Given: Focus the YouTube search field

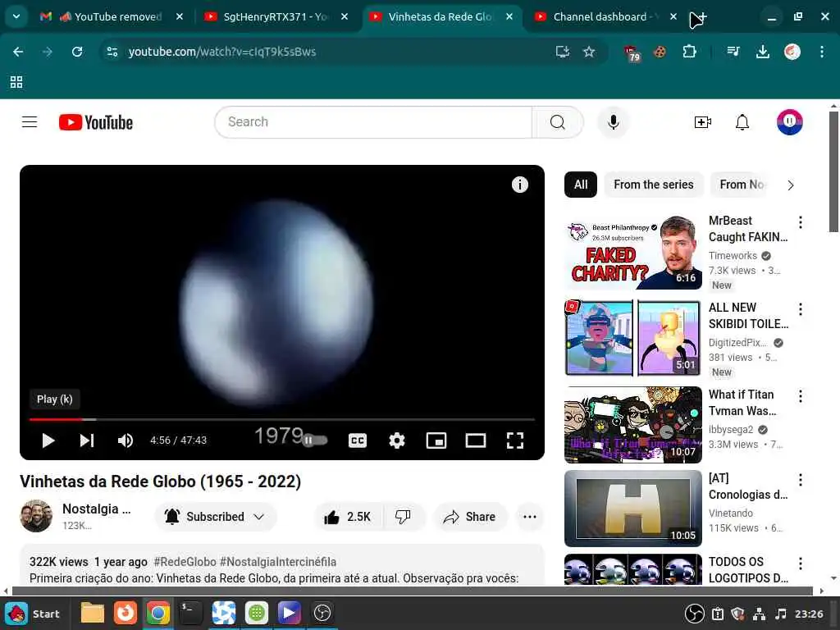Looking at the screenshot, I should 373,122.
